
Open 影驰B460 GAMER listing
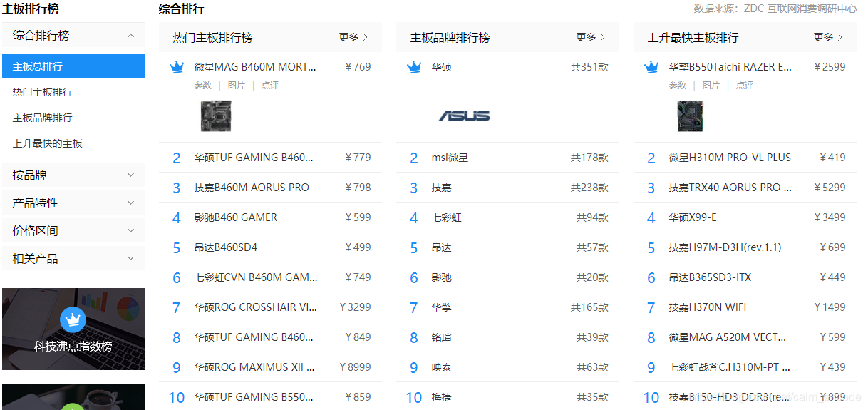point(236,217)
